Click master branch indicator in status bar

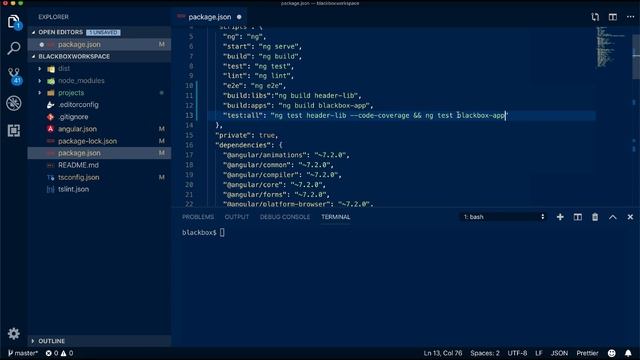click(x=23, y=353)
